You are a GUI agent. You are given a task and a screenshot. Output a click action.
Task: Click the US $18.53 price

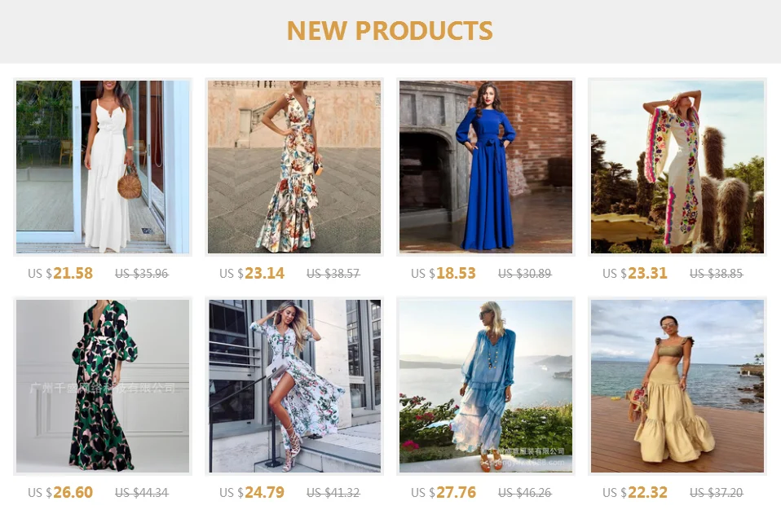click(x=443, y=273)
